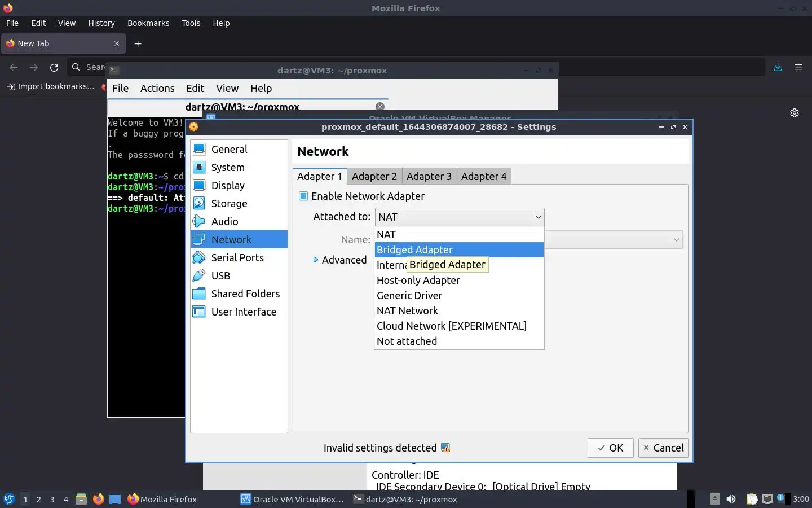Viewport: 812px width, 508px height.
Task: Click the Firefox downloads arrow icon
Action: coord(778,67)
